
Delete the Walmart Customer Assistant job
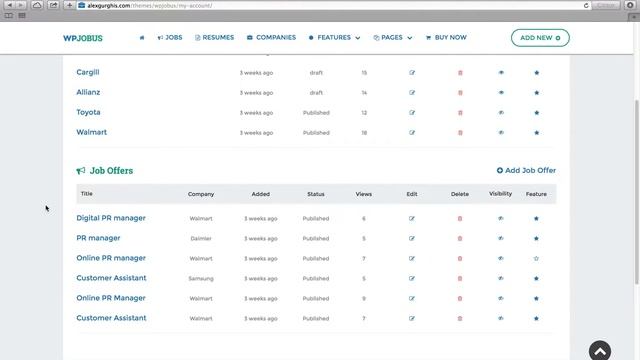(x=460, y=318)
